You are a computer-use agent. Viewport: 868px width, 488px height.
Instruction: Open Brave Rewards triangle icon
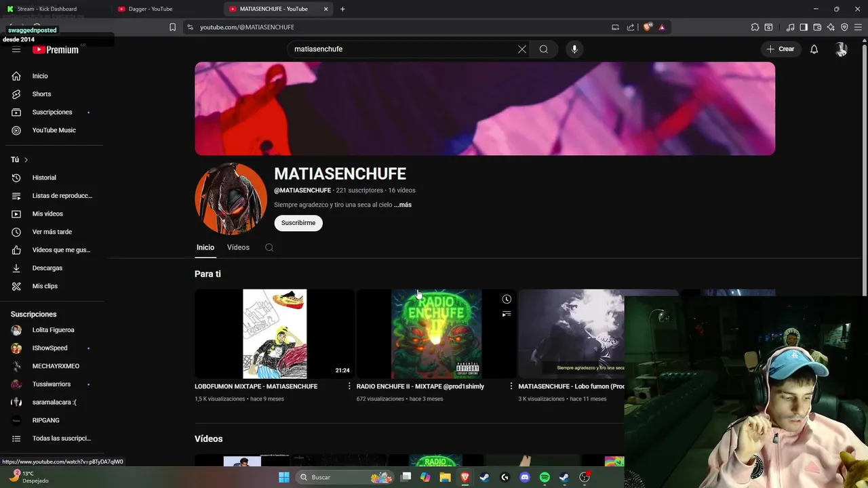[x=662, y=27]
